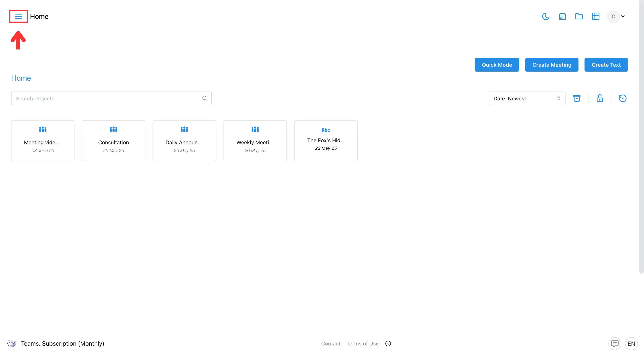
Task: Click the Terms of Use link
Action: pyautogui.click(x=362, y=344)
